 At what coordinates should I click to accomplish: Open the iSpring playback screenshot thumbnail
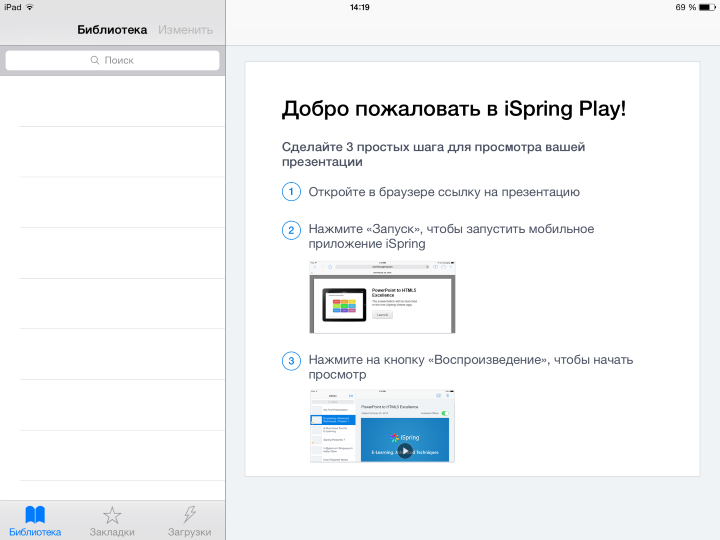[x=382, y=426]
